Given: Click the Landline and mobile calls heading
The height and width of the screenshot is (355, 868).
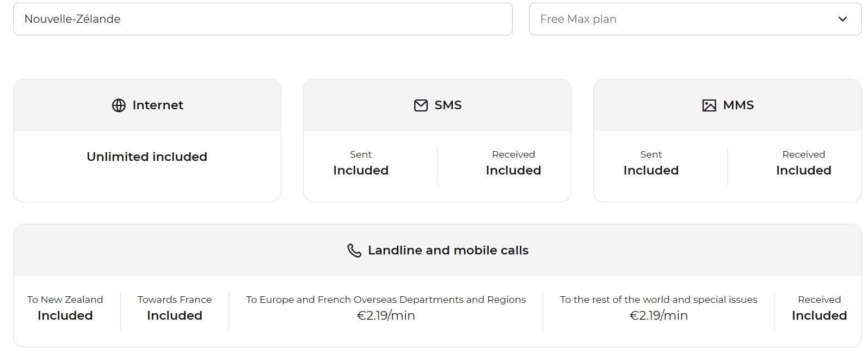Looking at the screenshot, I should point(448,251).
